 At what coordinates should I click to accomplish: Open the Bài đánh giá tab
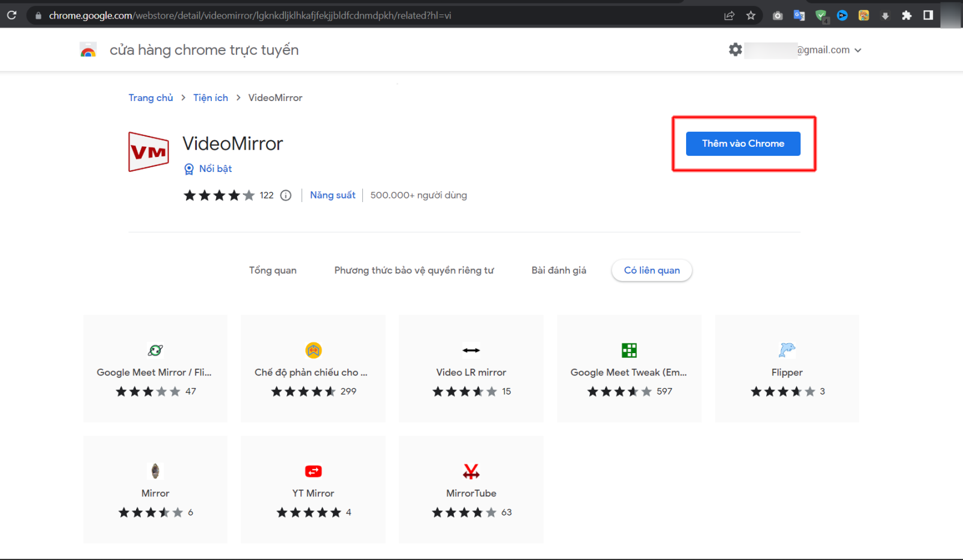pyautogui.click(x=559, y=271)
